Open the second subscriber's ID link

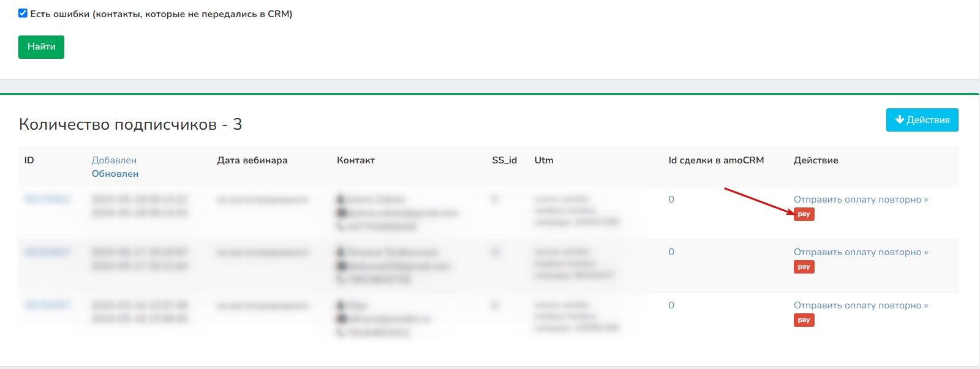pos(47,252)
